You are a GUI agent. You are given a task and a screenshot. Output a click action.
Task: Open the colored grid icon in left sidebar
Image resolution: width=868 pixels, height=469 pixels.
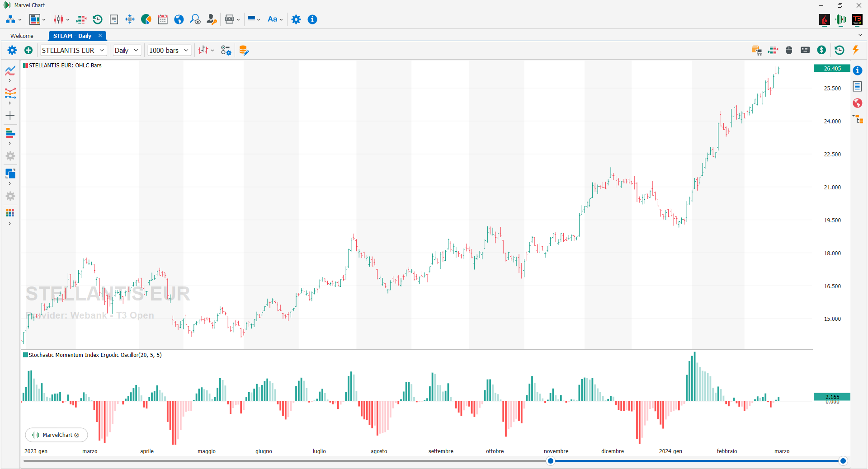coord(10,213)
